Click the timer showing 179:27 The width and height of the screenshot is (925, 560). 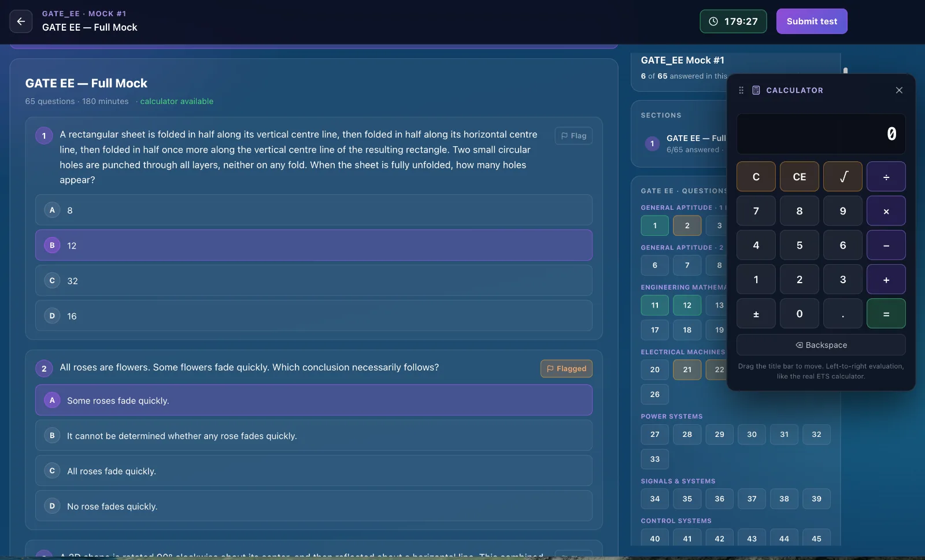pyautogui.click(x=733, y=21)
